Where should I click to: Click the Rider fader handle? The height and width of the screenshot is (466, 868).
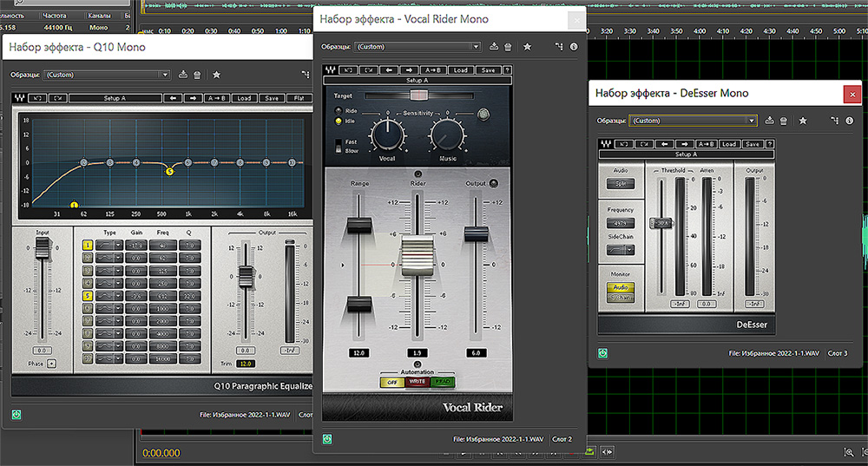(x=418, y=256)
